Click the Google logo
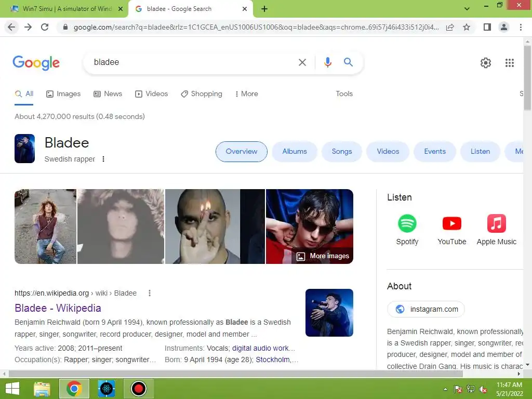532x399 pixels. tap(36, 63)
